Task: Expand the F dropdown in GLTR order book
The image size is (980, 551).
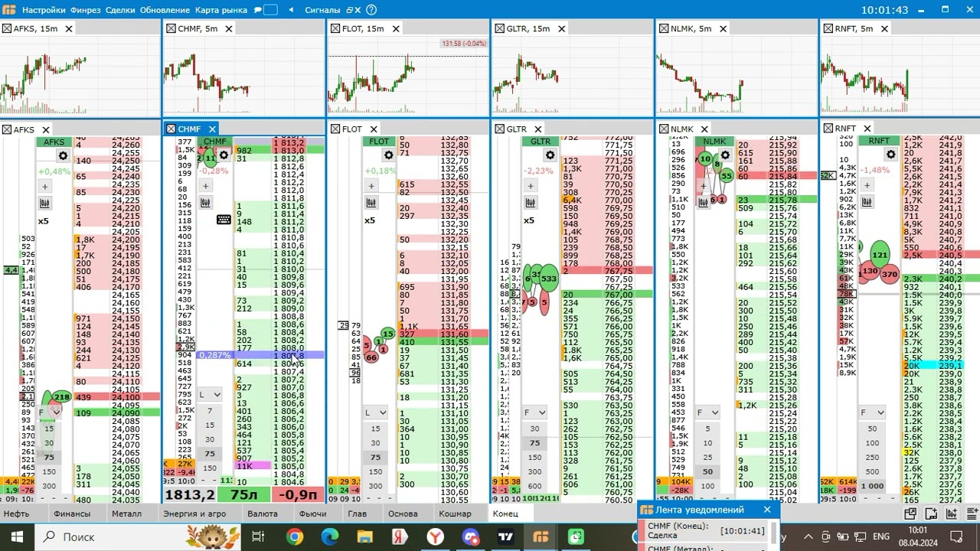Action: pyautogui.click(x=534, y=412)
